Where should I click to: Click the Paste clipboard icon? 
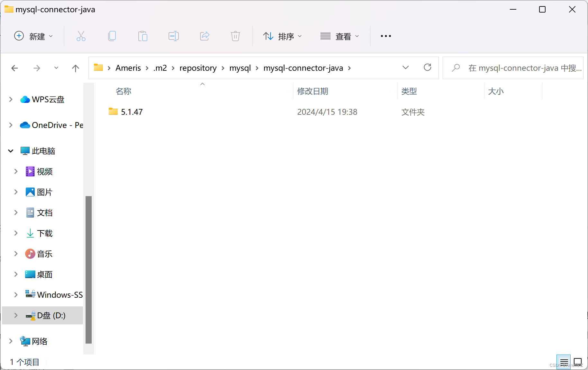(x=143, y=36)
